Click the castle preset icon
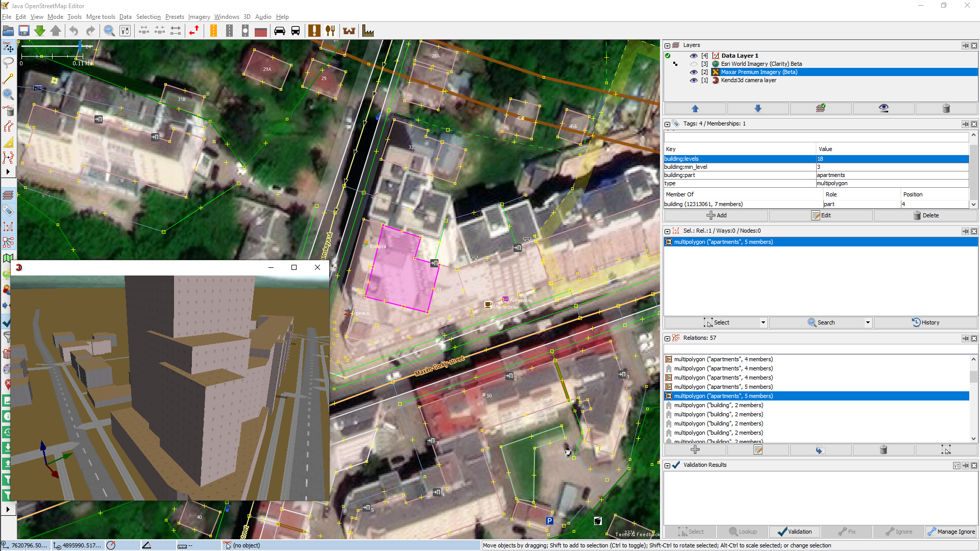The height and width of the screenshot is (551, 980). click(x=349, y=31)
